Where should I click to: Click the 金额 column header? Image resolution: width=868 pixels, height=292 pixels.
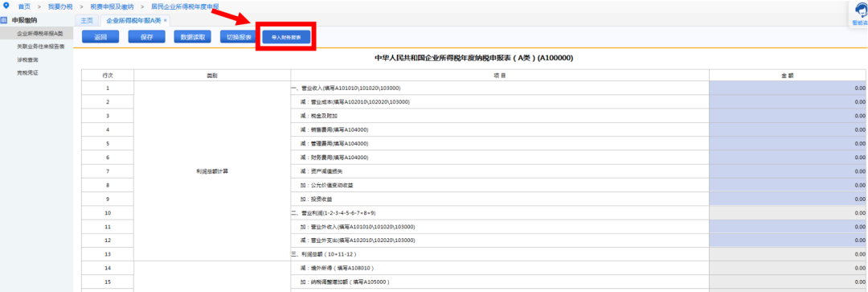click(788, 75)
